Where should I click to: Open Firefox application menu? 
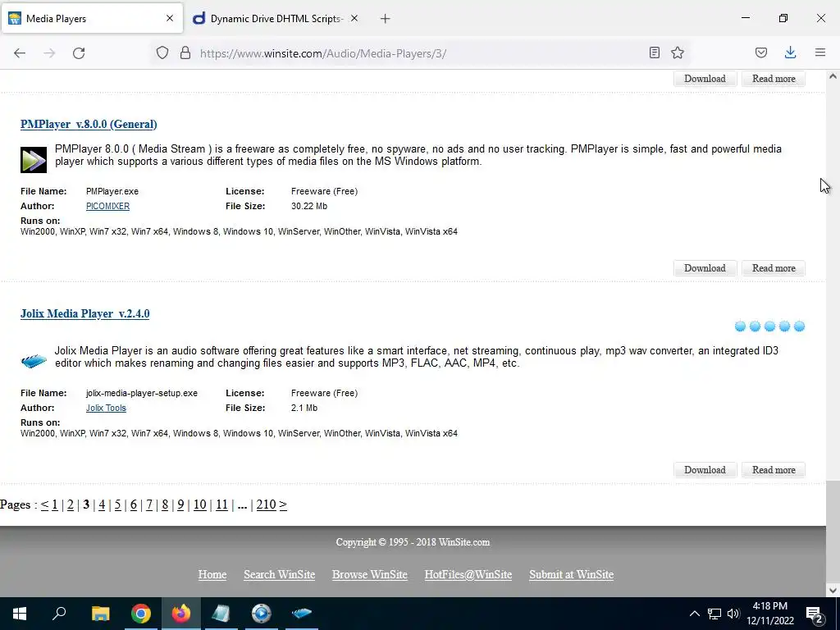pyautogui.click(x=820, y=52)
